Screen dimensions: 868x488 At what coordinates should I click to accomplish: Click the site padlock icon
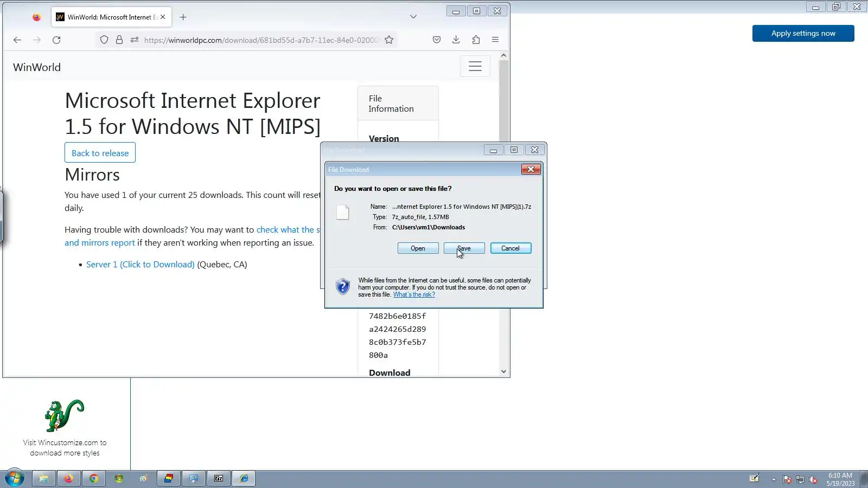pyautogui.click(x=119, y=40)
